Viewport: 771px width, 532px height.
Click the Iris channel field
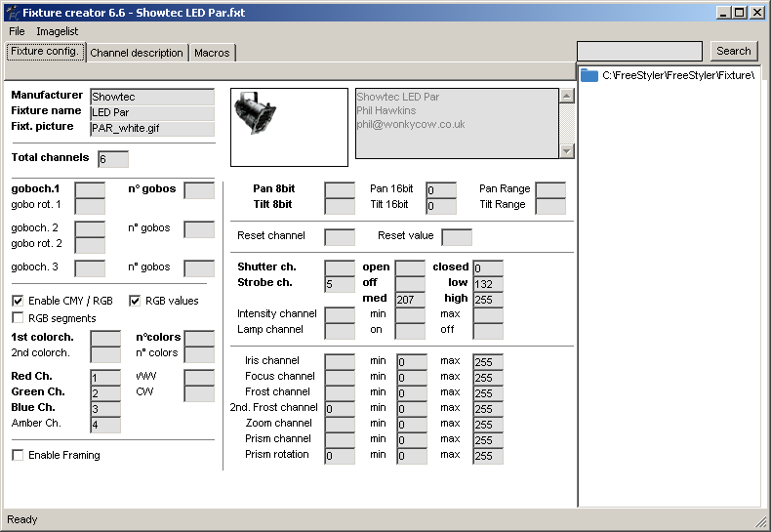[x=340, y=362]
